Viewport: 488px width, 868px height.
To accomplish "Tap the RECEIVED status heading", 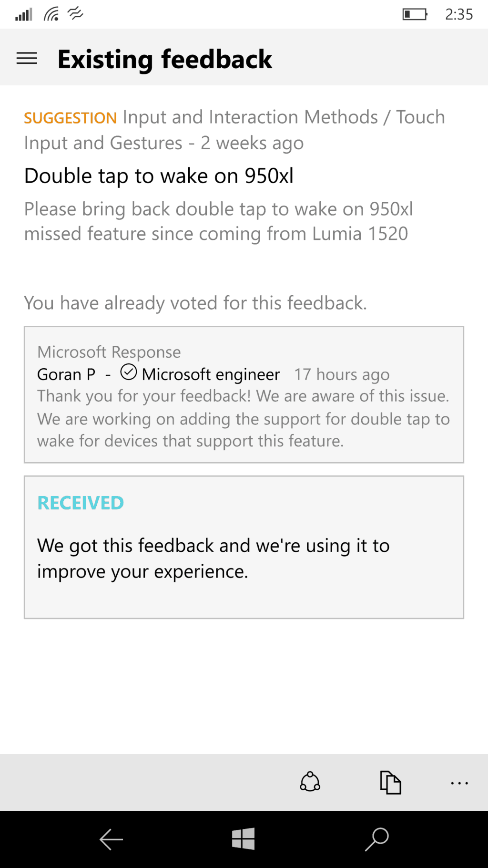I will click(x=81, y=503).
